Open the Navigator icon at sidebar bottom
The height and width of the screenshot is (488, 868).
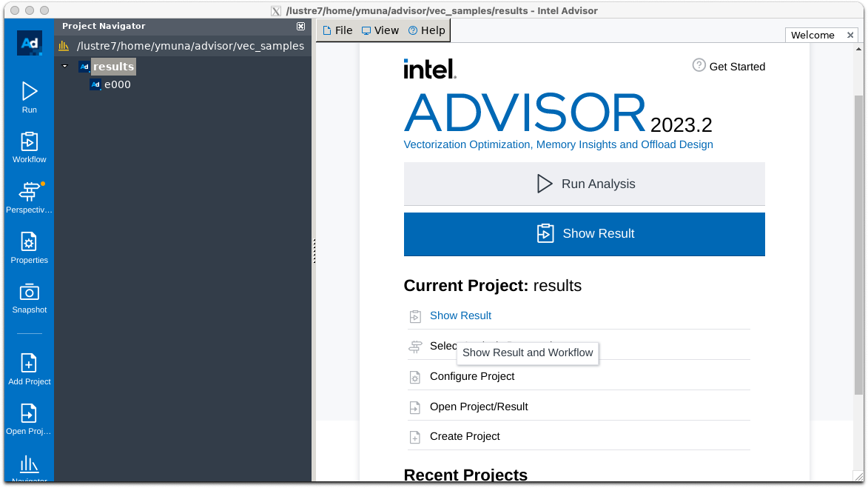[29, 467]
